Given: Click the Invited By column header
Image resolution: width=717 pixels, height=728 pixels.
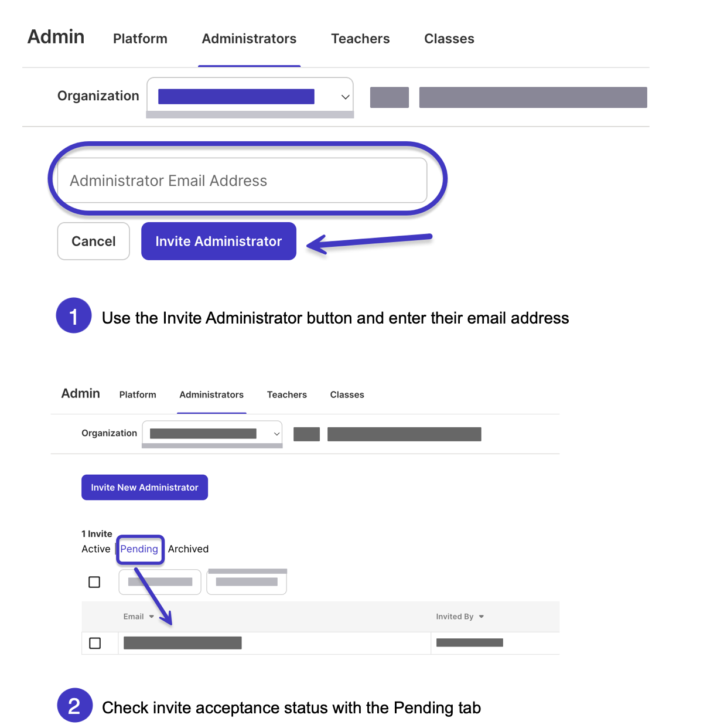Looking at the screenshot, I should pos(455,617).
